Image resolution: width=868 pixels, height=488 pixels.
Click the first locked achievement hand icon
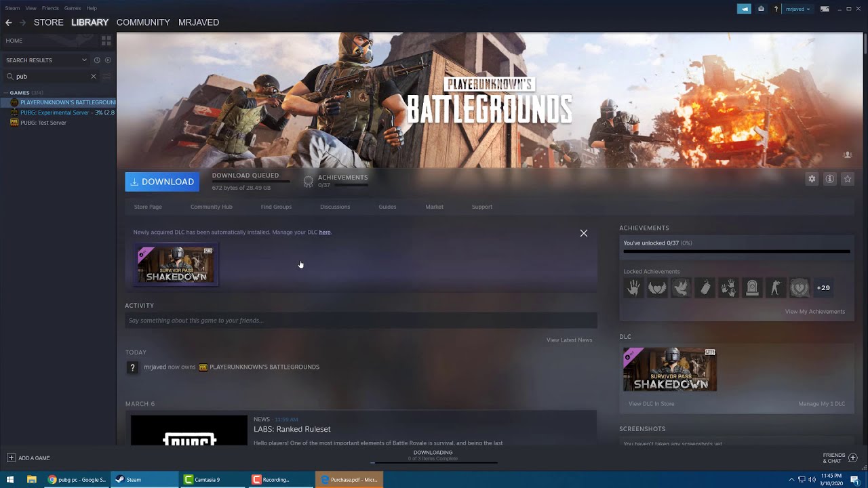click(633, 288)
